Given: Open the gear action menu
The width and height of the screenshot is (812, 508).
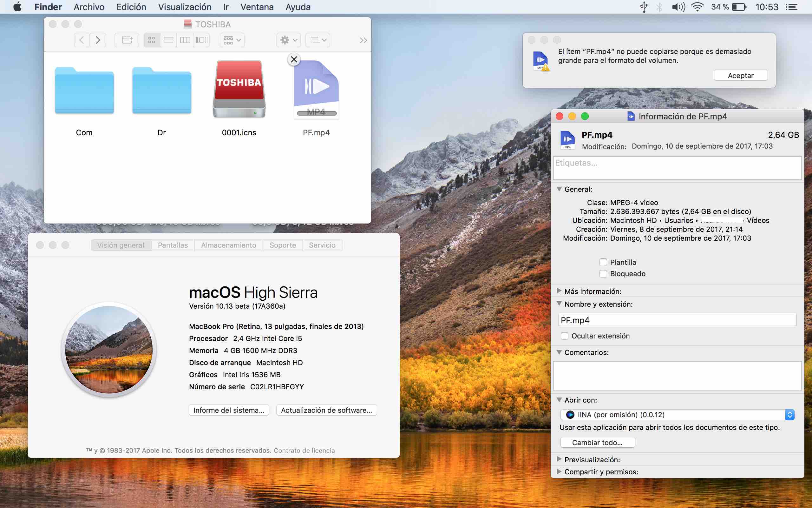Looking at the screenshot, I should tap(289, 40).
